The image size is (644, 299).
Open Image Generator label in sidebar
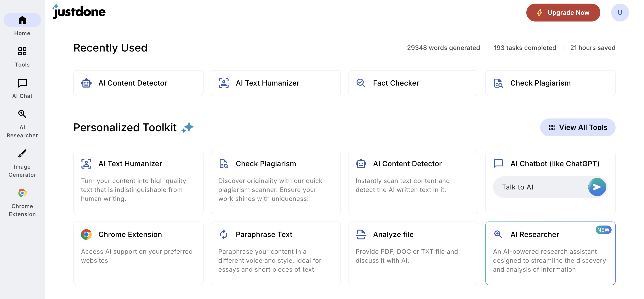coord(22,171)
